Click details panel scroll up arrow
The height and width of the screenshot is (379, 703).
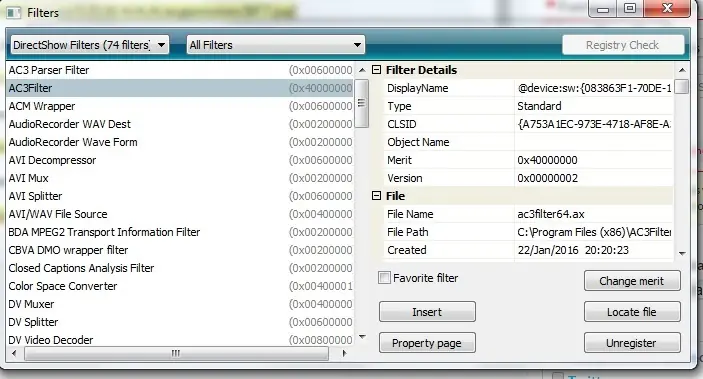[x=682, y=70]
